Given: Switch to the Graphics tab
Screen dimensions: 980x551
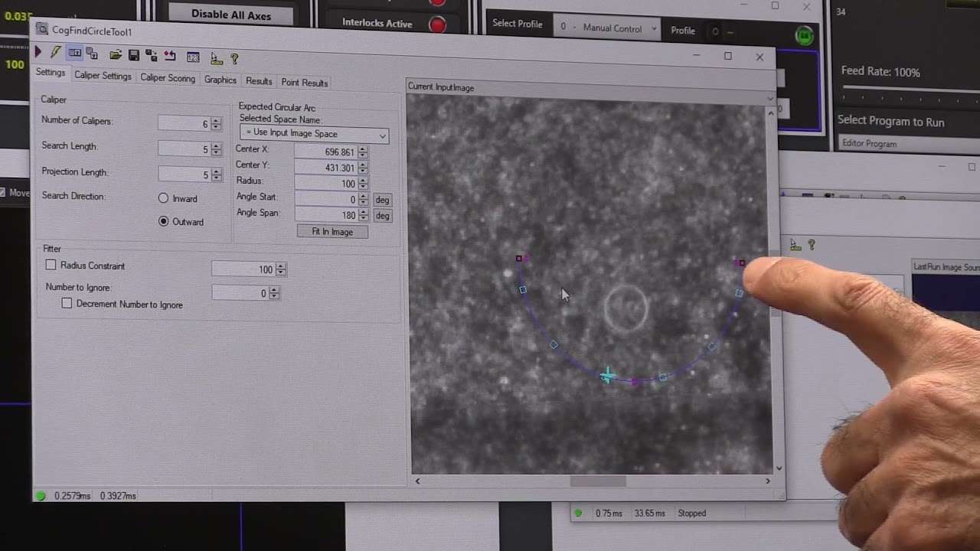Looking at the screenshot, I should 220,80.
